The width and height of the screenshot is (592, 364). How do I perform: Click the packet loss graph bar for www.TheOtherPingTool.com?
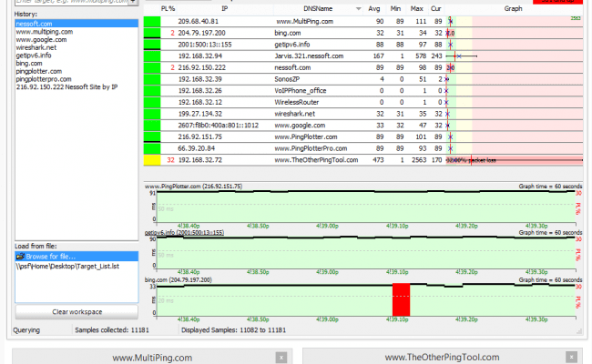(515, 160)
